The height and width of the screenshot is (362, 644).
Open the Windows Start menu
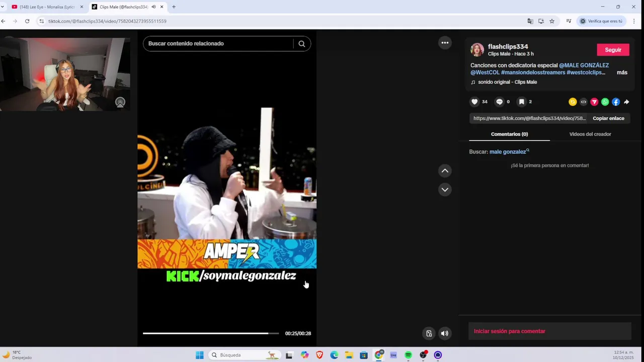coord(200,355)
